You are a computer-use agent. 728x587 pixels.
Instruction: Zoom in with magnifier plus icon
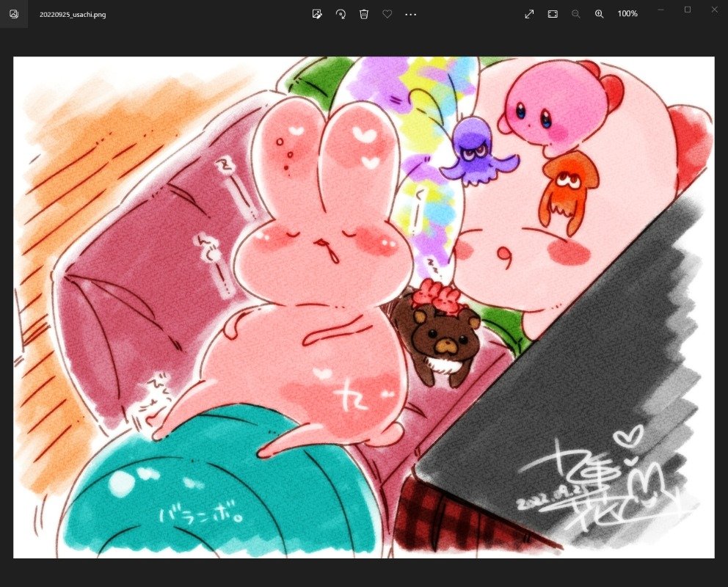click(x=600, y=14)
